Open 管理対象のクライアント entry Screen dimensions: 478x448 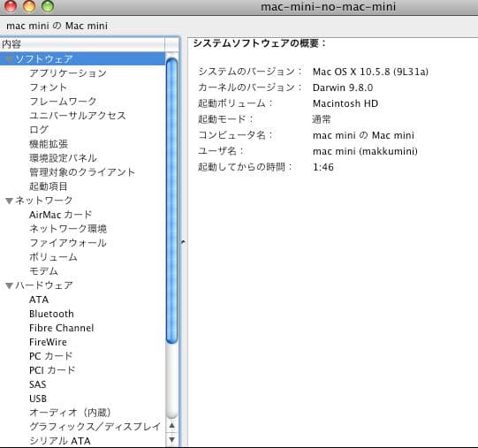(82, 172)
